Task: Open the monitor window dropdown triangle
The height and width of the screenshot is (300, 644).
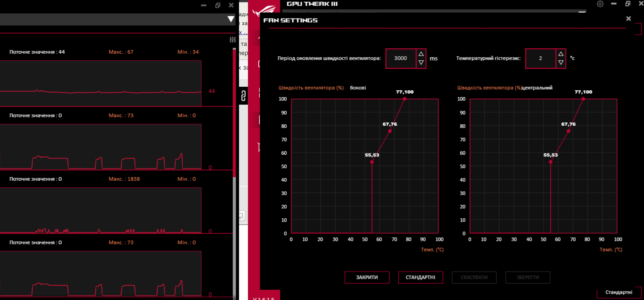Action: [x=231, y=19]
